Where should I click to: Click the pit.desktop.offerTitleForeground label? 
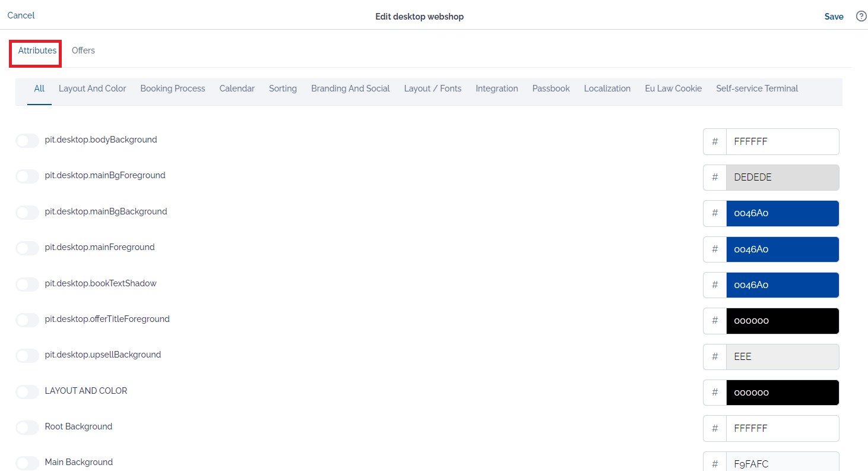point(107,319)
